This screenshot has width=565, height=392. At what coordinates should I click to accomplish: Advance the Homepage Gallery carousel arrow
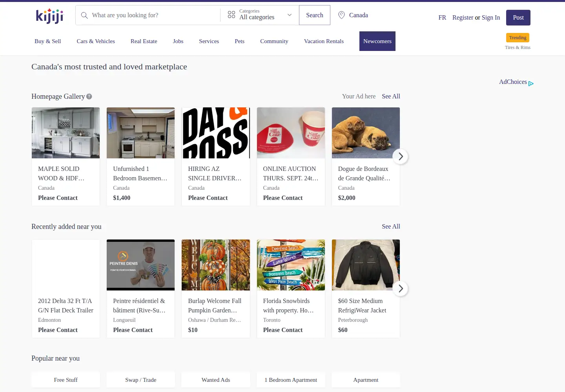pyautogui.click(x=401, y=156)
